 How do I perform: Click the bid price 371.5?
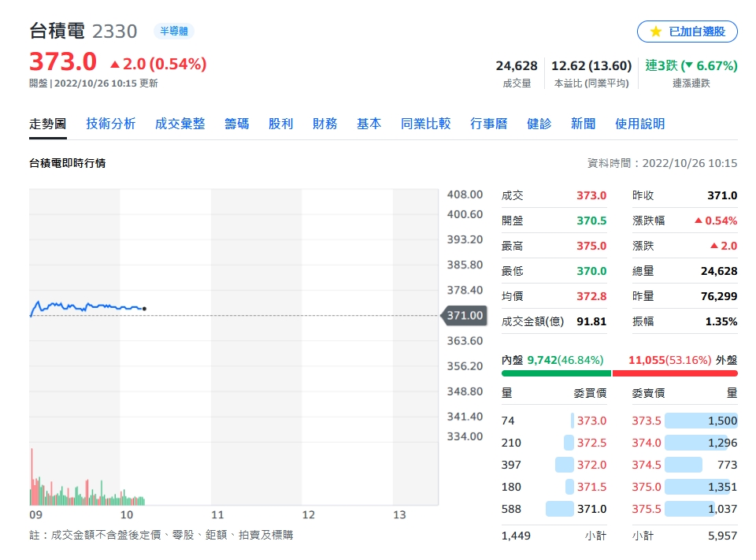tap(591, 488)
